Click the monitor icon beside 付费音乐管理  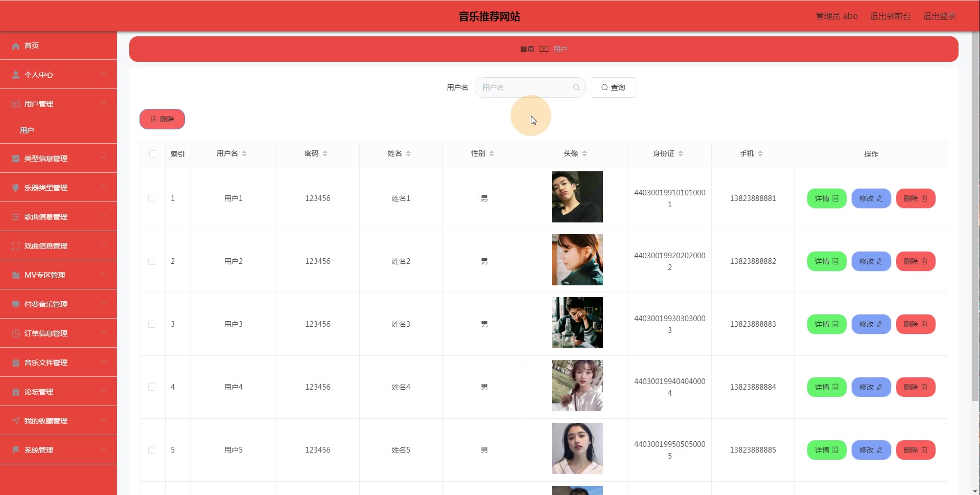tap(16, 305)
